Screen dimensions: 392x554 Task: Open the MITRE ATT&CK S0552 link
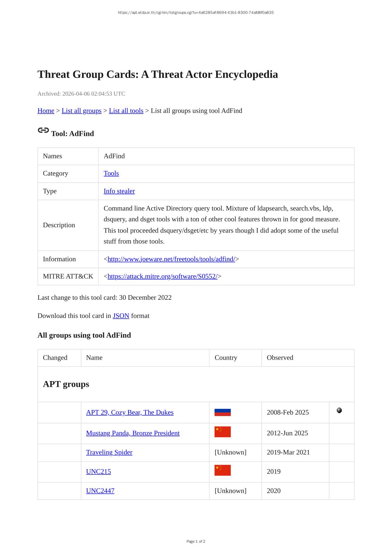[162, 277]
